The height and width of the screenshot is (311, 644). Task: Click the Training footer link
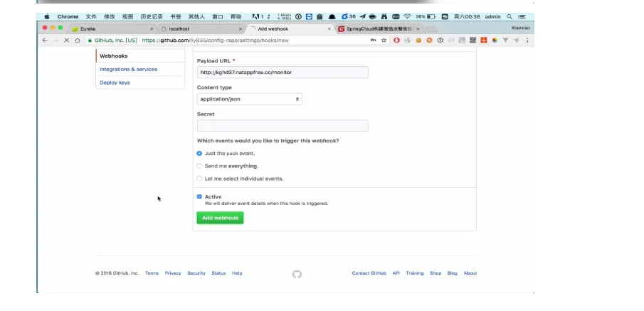click(x=415, y=273)
